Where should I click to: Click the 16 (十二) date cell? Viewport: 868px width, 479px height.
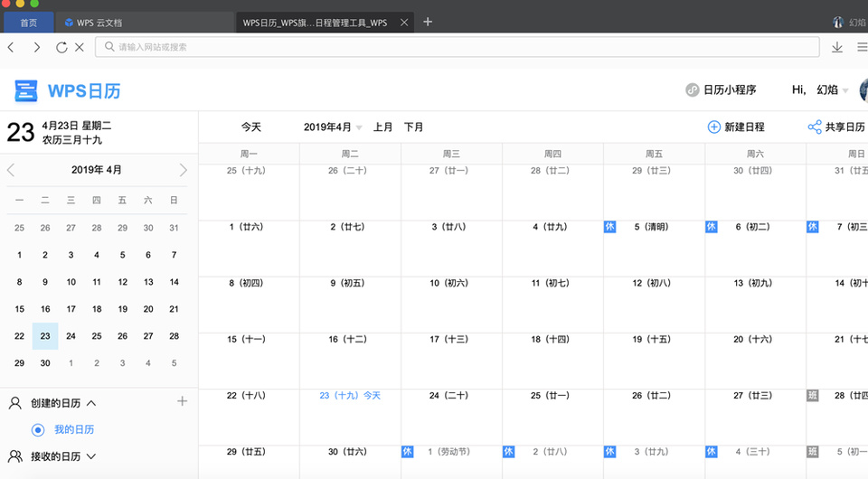click(350, 361)
